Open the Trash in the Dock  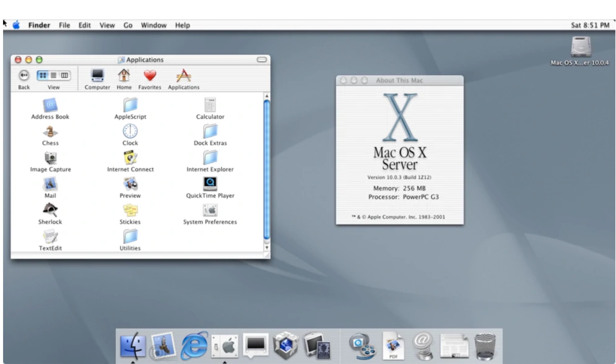pyautogui.click(x=485, y=347)
